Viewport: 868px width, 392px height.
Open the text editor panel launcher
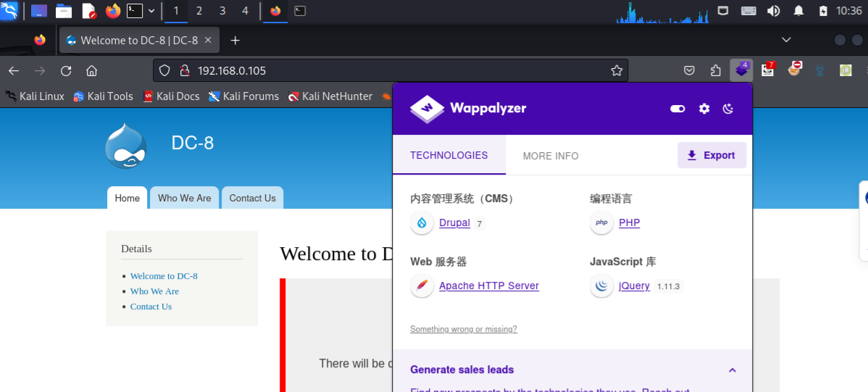(88, 11)
